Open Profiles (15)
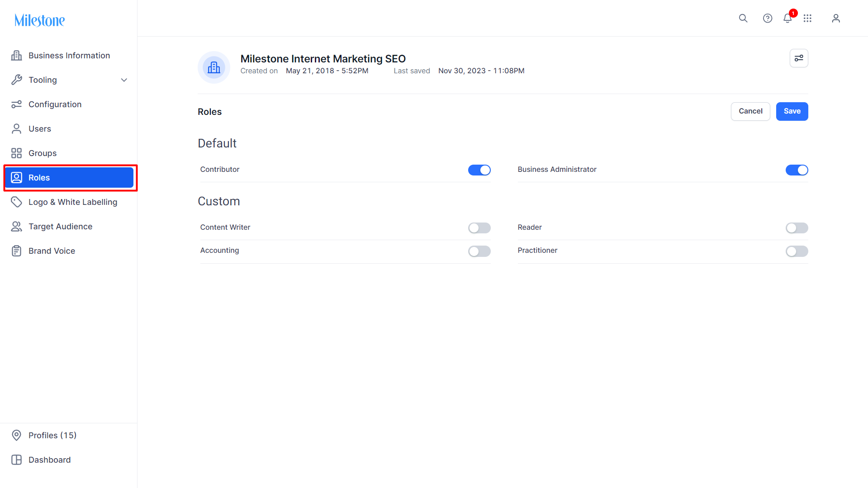868x488 pixels. 69,436
